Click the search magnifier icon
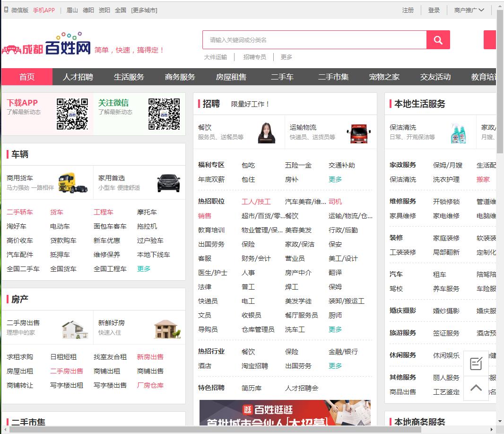504x434 pixels. click(438, 40)
